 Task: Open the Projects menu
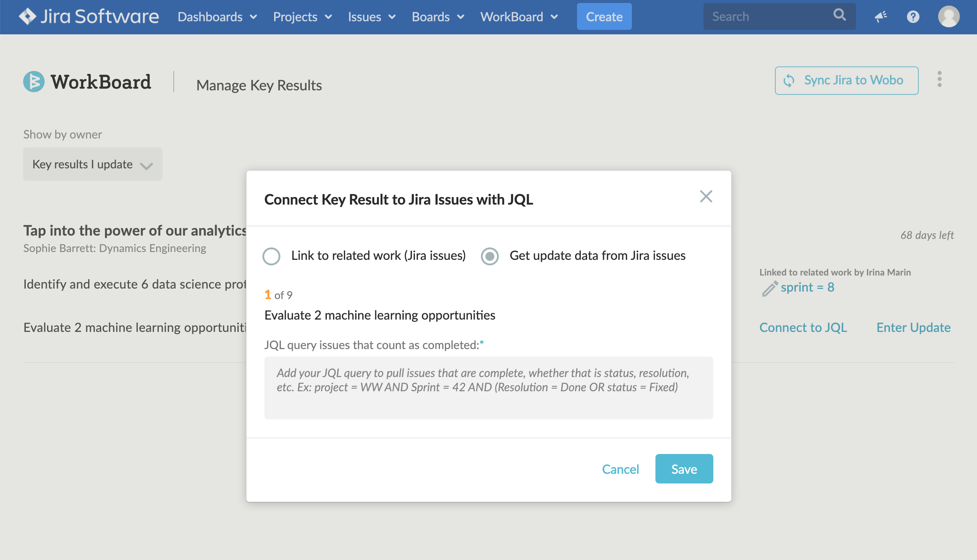click(x=303, y=16)
